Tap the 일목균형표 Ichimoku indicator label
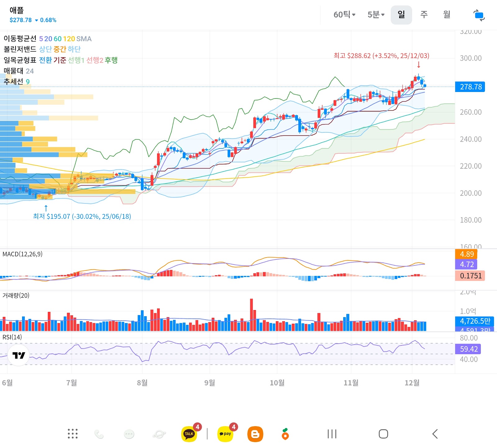 (x=20, y=60)
